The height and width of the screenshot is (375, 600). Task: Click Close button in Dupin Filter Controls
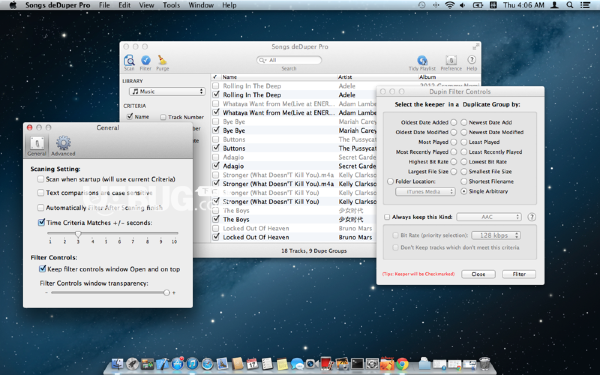coord(478,274)
